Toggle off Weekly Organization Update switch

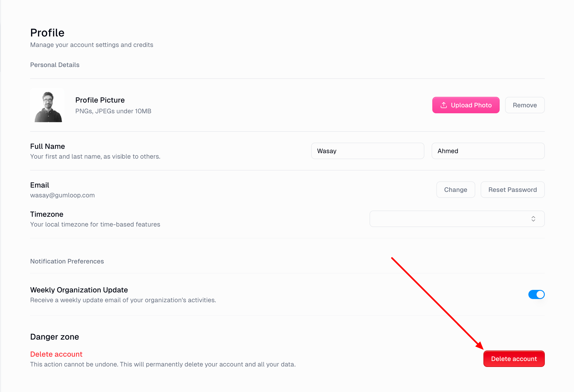coord(536,294)
